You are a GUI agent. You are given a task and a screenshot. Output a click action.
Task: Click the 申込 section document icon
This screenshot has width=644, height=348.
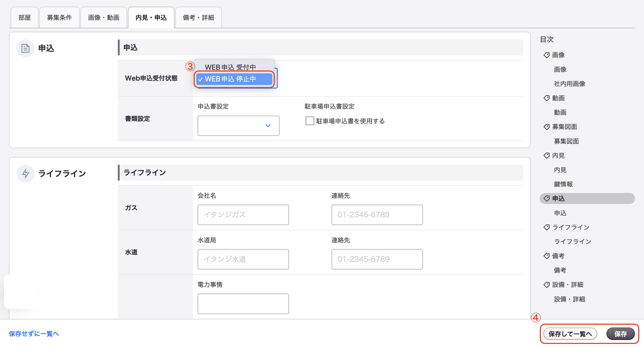point(25,48)
